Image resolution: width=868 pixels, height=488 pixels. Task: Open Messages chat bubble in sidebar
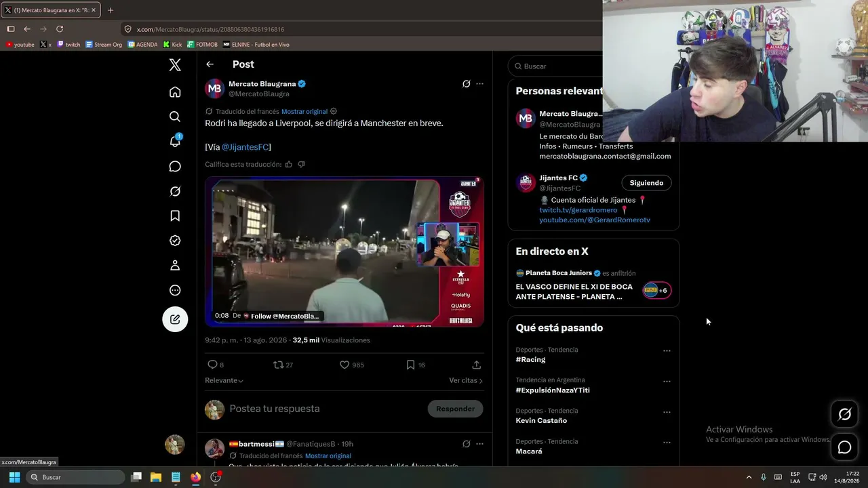pyautogui.click(x=175, y=166)
